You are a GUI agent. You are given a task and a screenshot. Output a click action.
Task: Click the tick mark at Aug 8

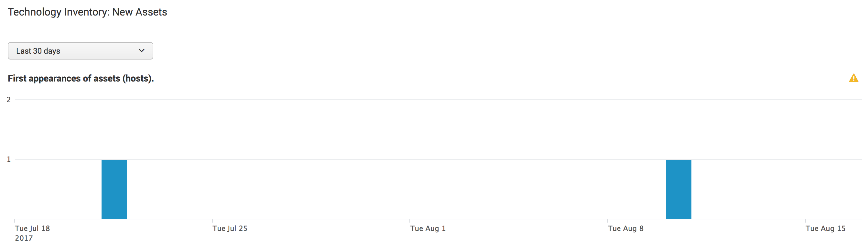(608, 221)
